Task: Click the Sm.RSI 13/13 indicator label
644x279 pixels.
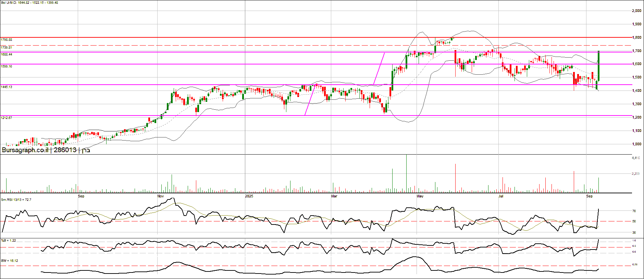Action: tap(16, 199)
